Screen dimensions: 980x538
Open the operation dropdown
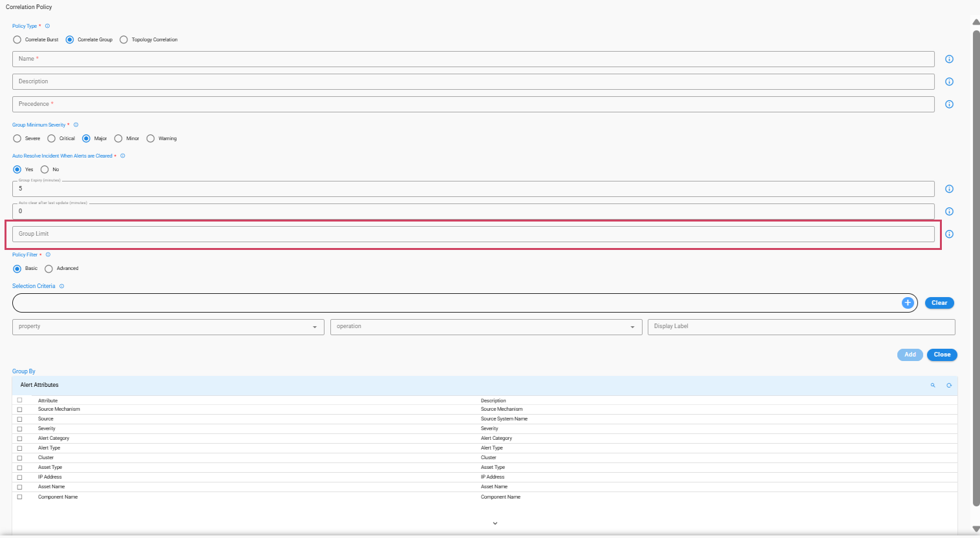[x=485, y=327]
